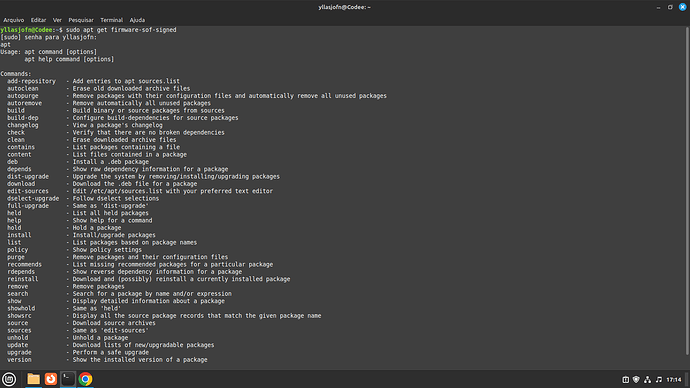Minimize the terminal window
This screenshot has width=690, height=388.
coord(658,7)
